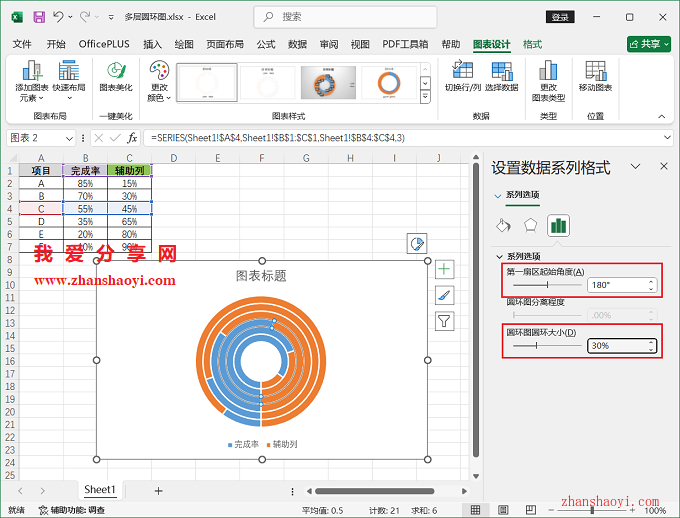This screenshot has width=680, height=518.
Task: Collapse the 系列选项 section in format pane
Action: coord(500,256)
